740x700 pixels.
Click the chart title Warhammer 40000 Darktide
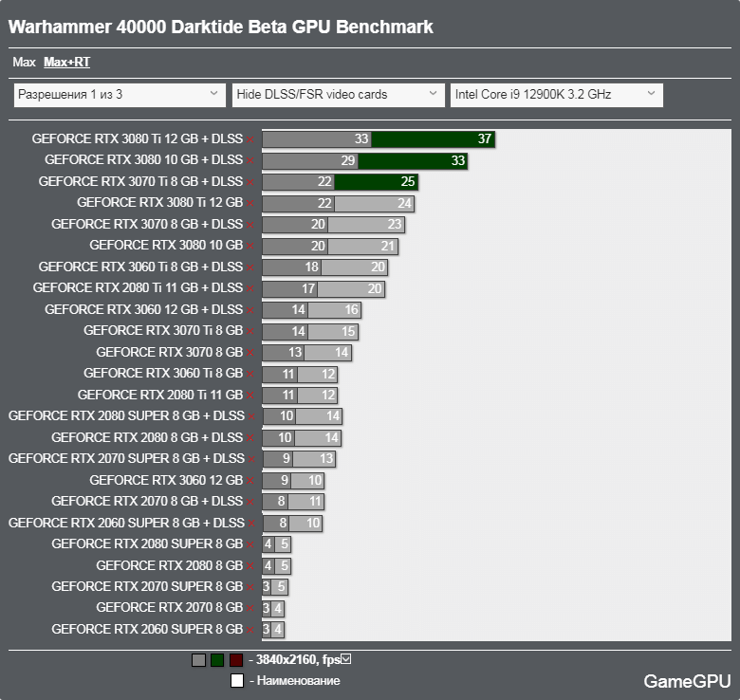(x=220, y=27)
